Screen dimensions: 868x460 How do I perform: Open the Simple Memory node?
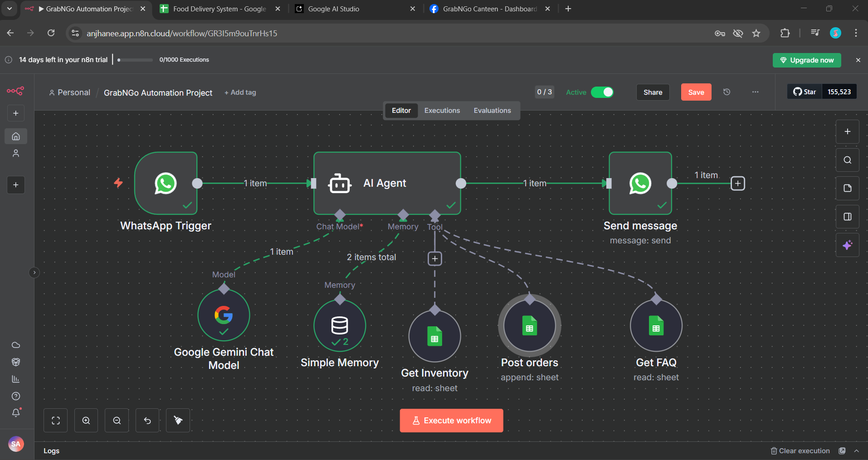pos(339,325)
